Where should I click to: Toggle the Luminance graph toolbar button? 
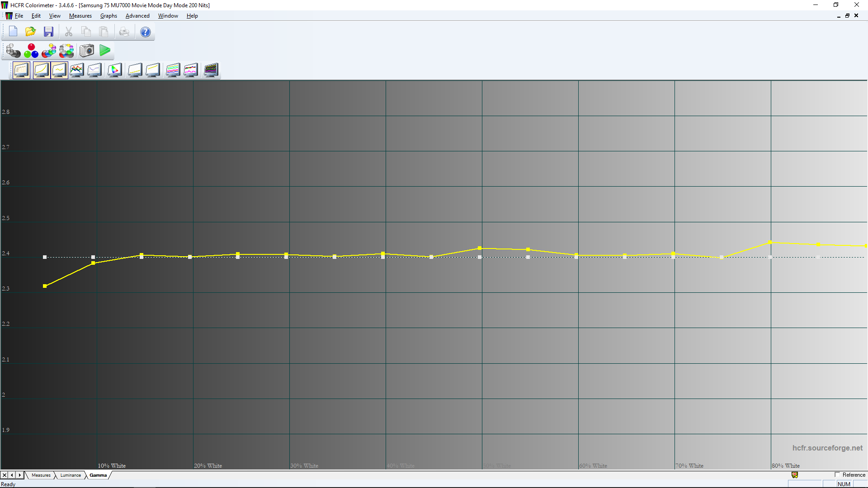[x=41, y=70]
